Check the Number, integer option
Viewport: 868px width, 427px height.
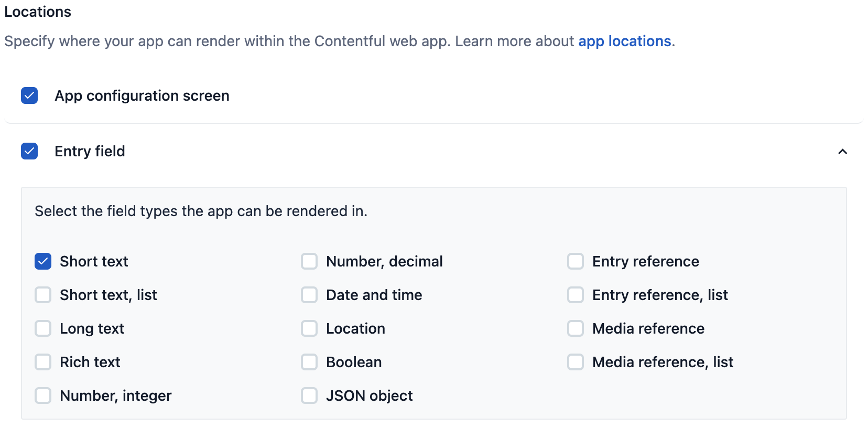tap(43, 396)
